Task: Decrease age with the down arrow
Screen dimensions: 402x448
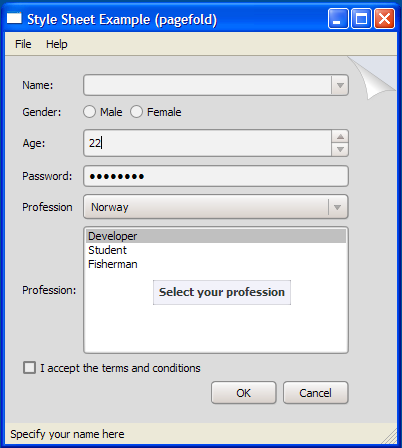Action: [x=340, y=149]
